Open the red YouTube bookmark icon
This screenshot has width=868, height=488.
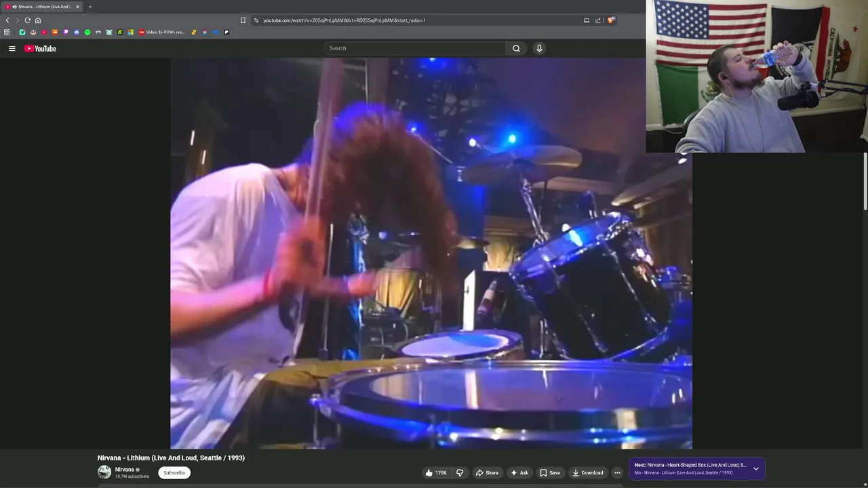44,32
